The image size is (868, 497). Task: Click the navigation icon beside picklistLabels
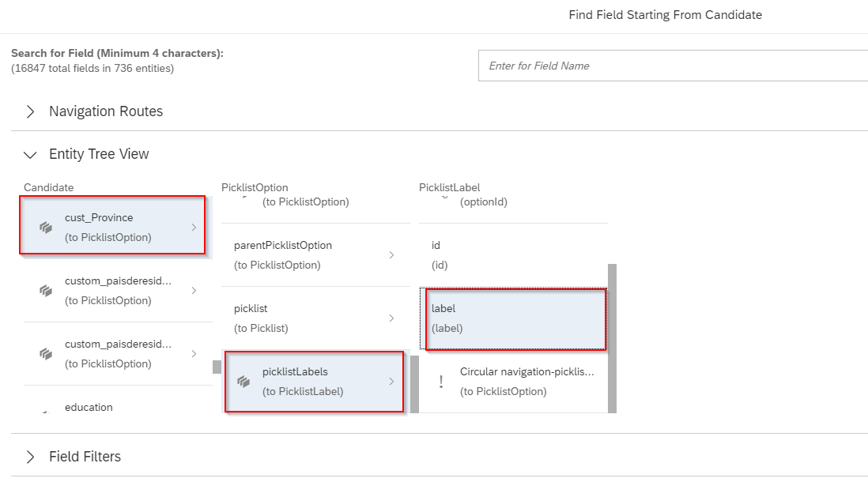243,382
